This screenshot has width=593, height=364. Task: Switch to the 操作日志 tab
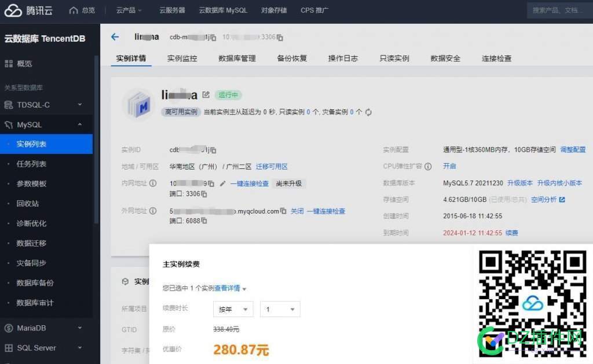coord(343,58)
